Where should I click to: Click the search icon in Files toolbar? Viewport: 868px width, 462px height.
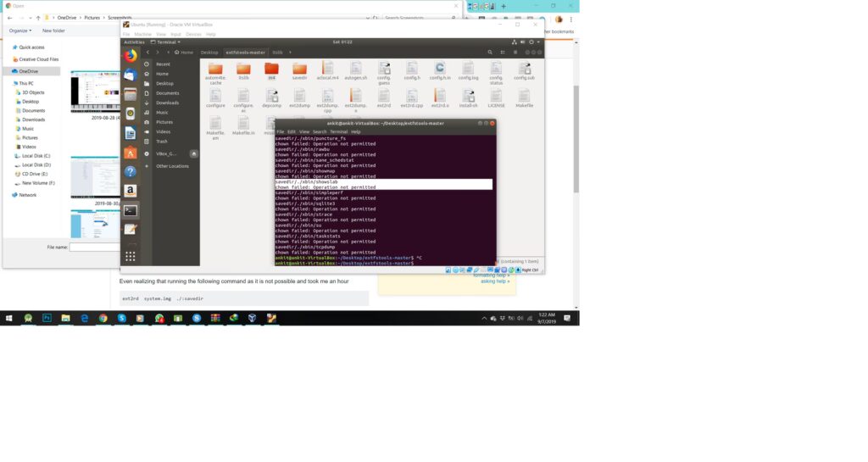coord(490,53)
